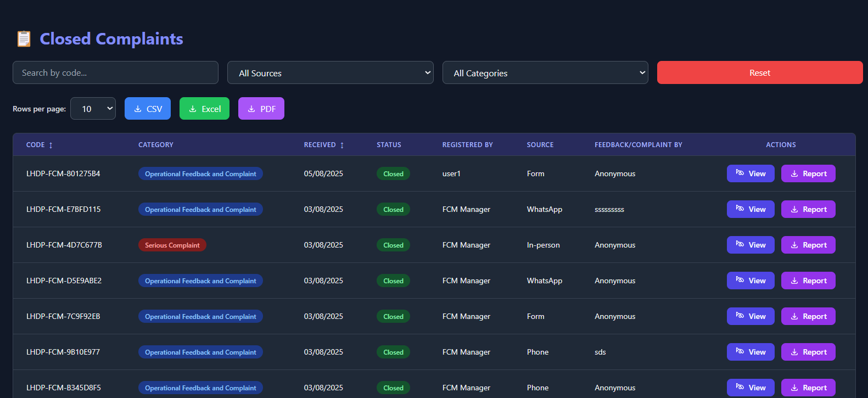Download report for Serious Complaint LHDP-FCM-4D7C677B

(808, 245)
